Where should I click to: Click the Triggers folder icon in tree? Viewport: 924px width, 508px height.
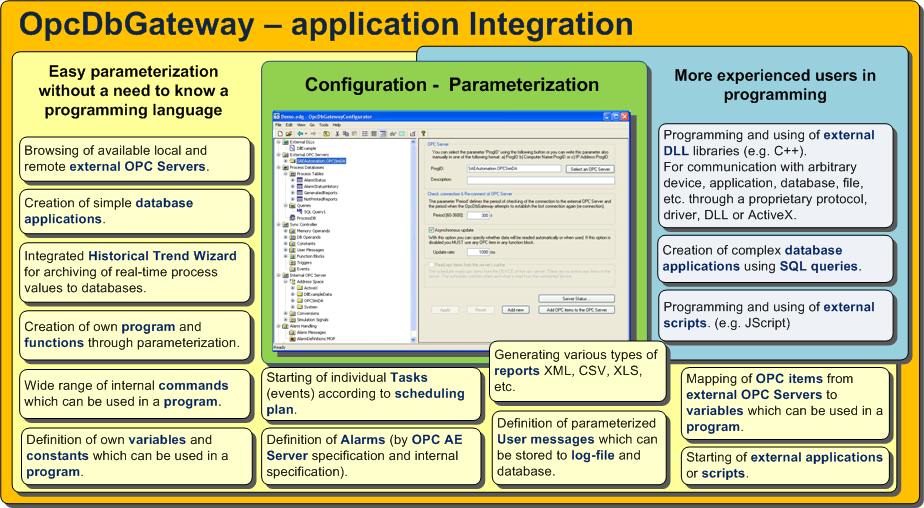pos(292,262)
